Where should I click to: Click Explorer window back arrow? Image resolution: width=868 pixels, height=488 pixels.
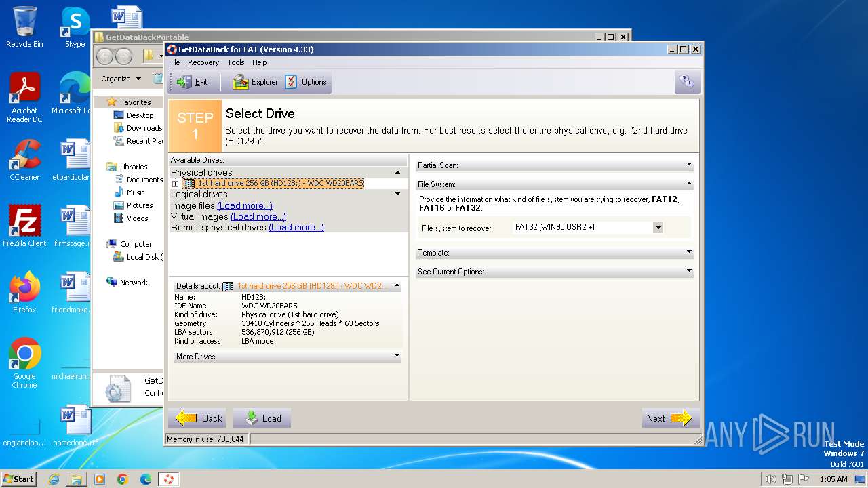coord(105,56)
